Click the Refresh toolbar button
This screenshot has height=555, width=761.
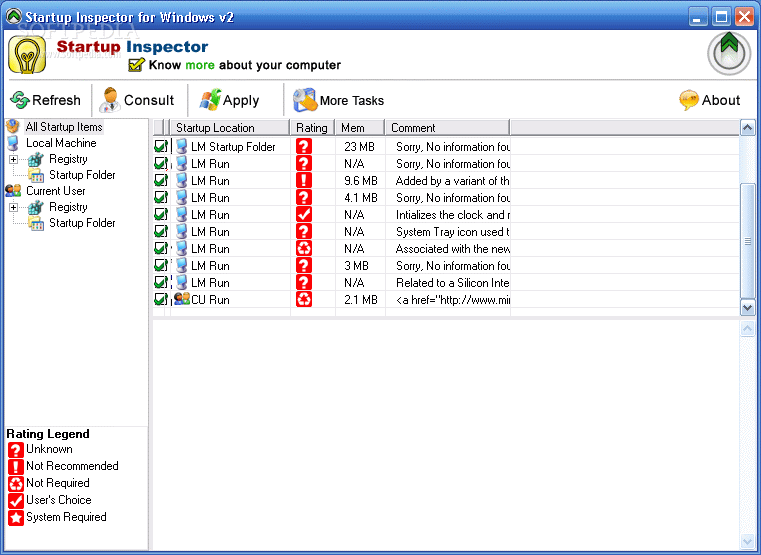click(46, 100)
